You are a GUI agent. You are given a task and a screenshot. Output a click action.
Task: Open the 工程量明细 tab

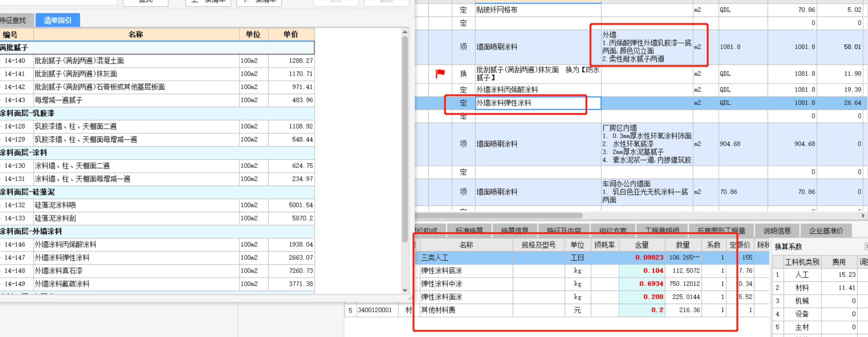coord(662,231)
